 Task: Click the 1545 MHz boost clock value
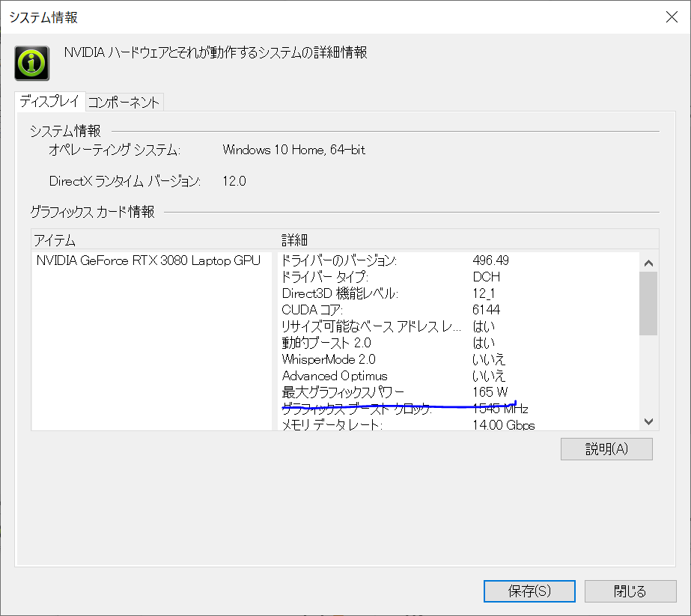(500, 409)
